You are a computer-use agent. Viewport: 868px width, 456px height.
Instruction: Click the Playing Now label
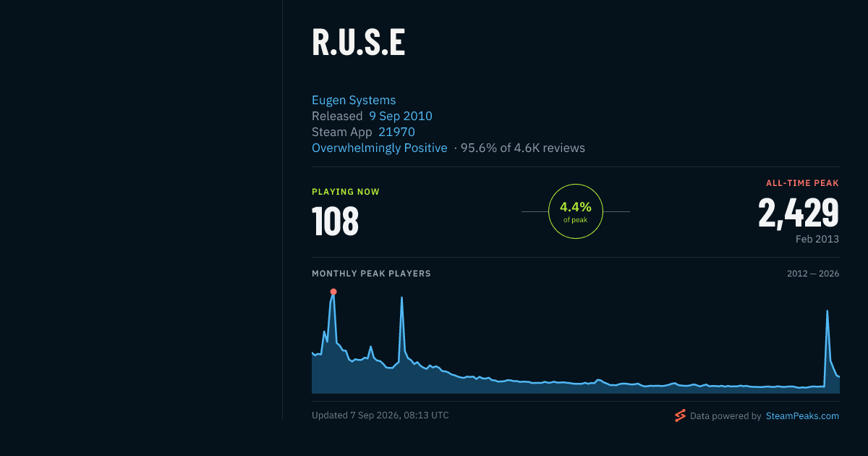[x=346, y=192]
